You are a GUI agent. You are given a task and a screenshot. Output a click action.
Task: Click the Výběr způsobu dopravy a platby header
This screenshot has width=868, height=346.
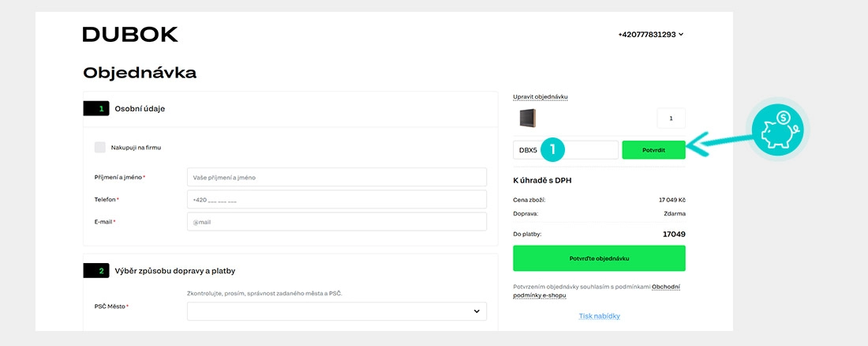click(175, 271)
